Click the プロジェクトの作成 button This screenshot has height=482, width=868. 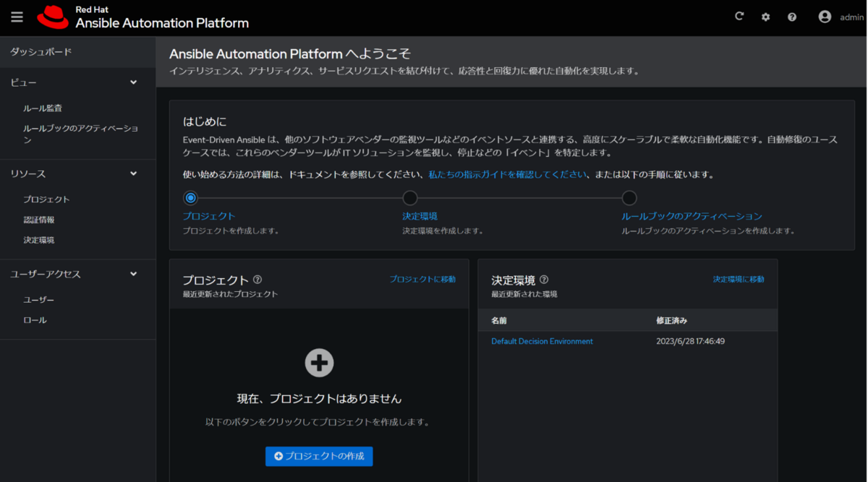[319, 456]
